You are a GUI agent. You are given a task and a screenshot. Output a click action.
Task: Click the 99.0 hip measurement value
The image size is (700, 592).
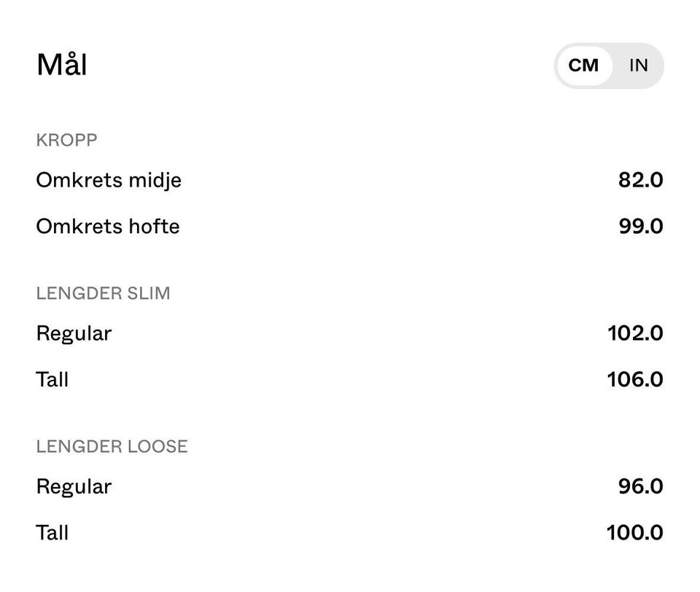pos(640,226)
